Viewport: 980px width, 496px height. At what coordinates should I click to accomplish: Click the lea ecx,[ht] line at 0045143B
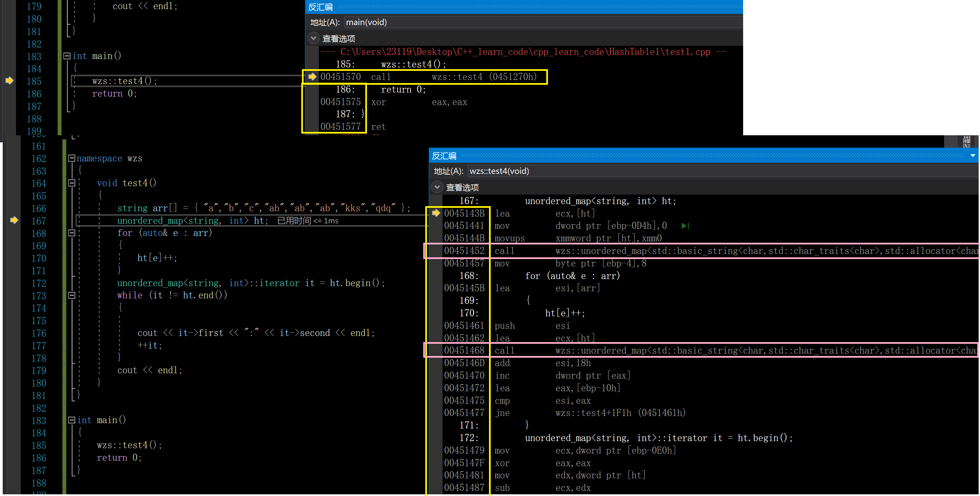[519, 213]
